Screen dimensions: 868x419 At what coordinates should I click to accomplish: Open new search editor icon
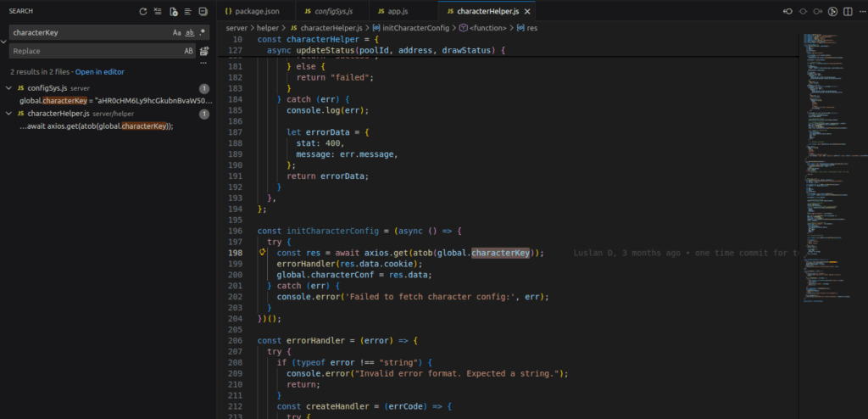pos(173,12)
